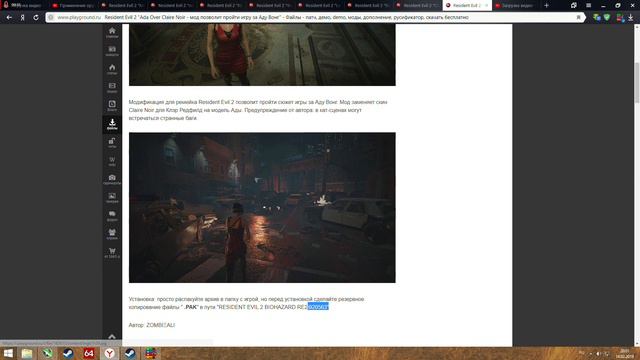Open new tab with plus button
Viewport: 640px width, 360px height.
tap(547, 5)
